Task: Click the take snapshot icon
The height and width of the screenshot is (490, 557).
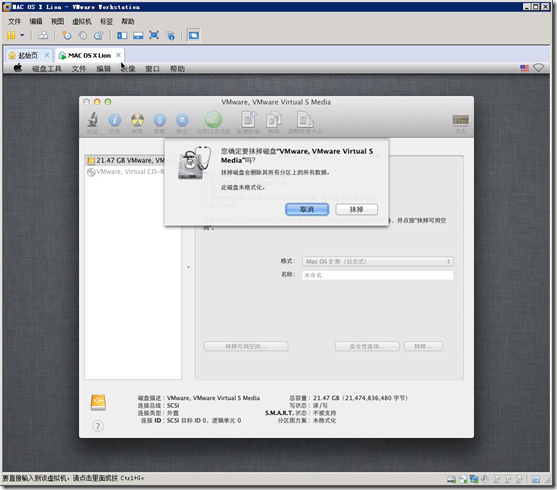Action: [x=67, y=35]
